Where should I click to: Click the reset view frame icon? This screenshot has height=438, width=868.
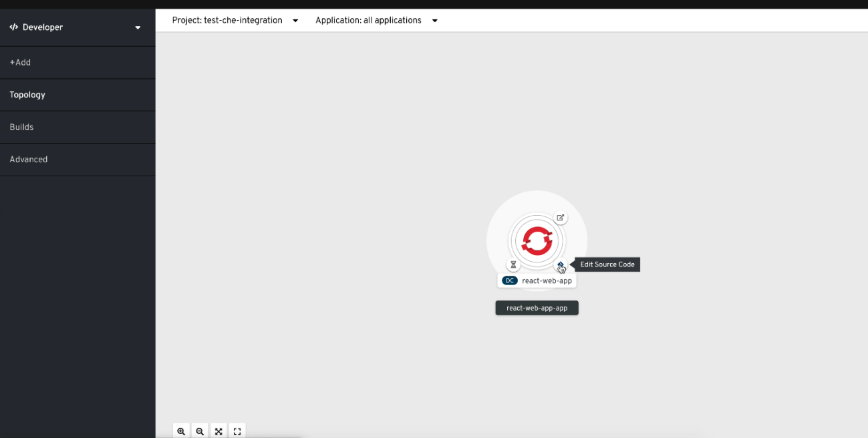pos(237,431)
